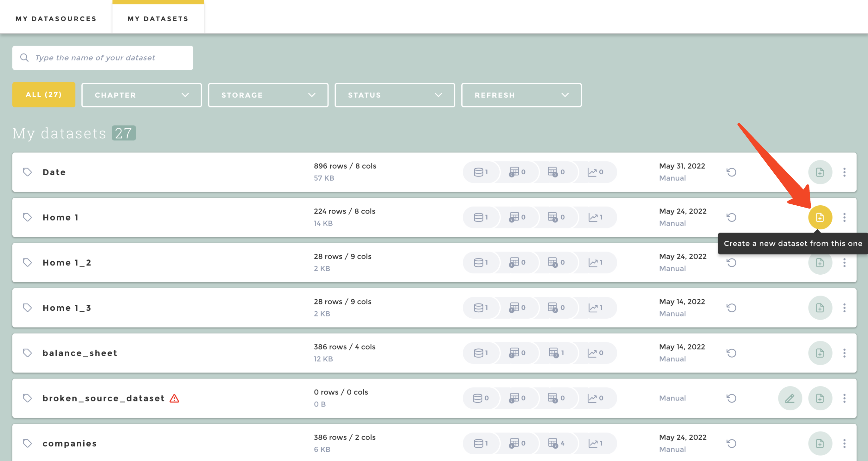Viewport: 868px width, 461px height.
Task: Refresh the Home 1_3 dataset
Action: pos(731,308)
